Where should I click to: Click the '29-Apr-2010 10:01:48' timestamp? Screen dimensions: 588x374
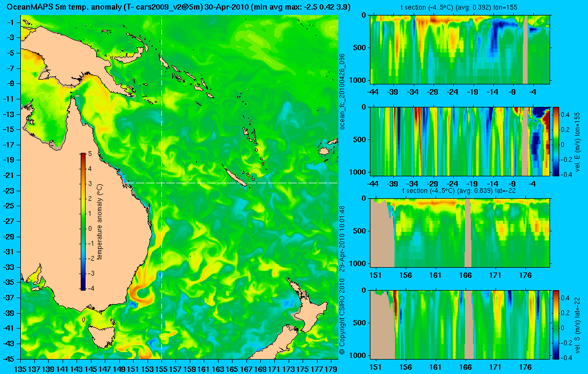tap(342, 239)
